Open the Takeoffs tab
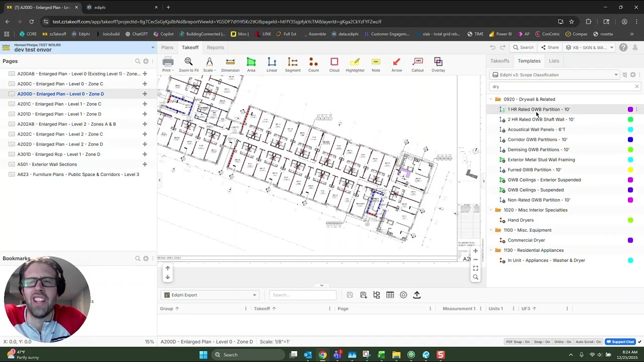The image size is (644, 362). 500,61
